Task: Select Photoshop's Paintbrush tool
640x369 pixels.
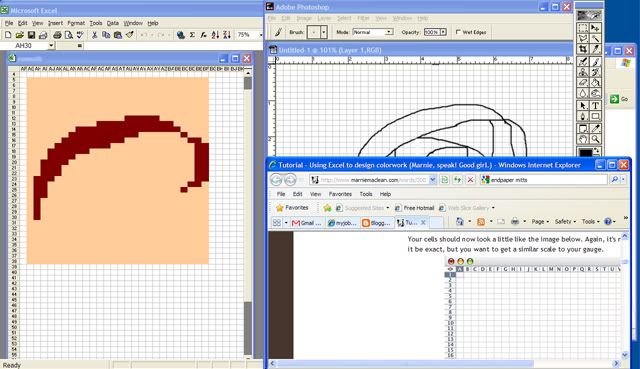Action: point(596,62)
